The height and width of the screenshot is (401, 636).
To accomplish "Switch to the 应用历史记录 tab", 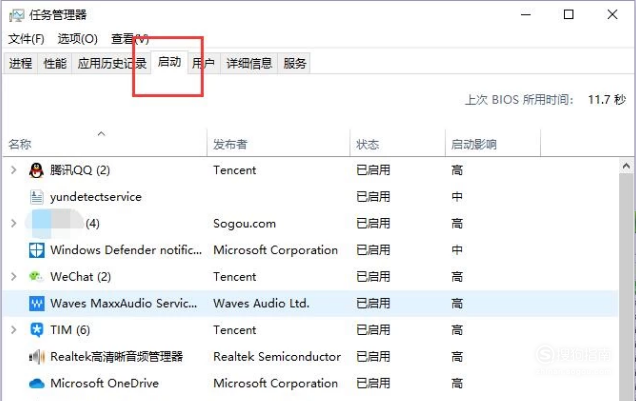I will tap(112, 63).
